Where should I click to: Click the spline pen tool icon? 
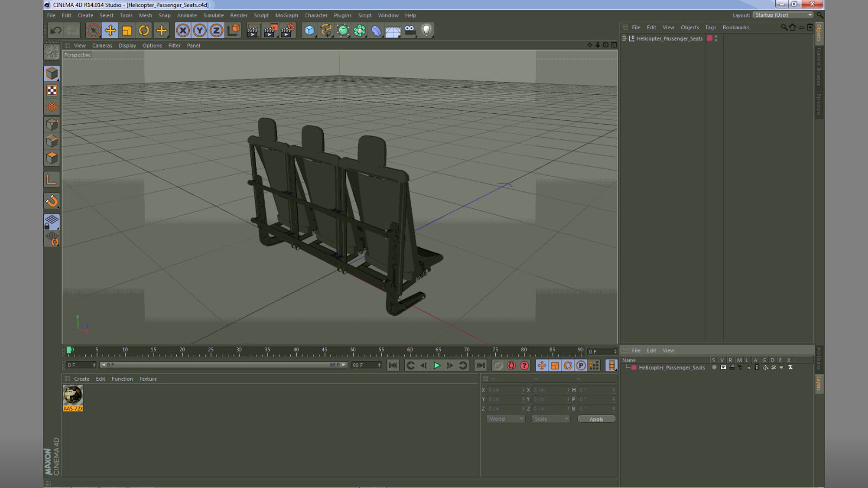pos(326,30)
